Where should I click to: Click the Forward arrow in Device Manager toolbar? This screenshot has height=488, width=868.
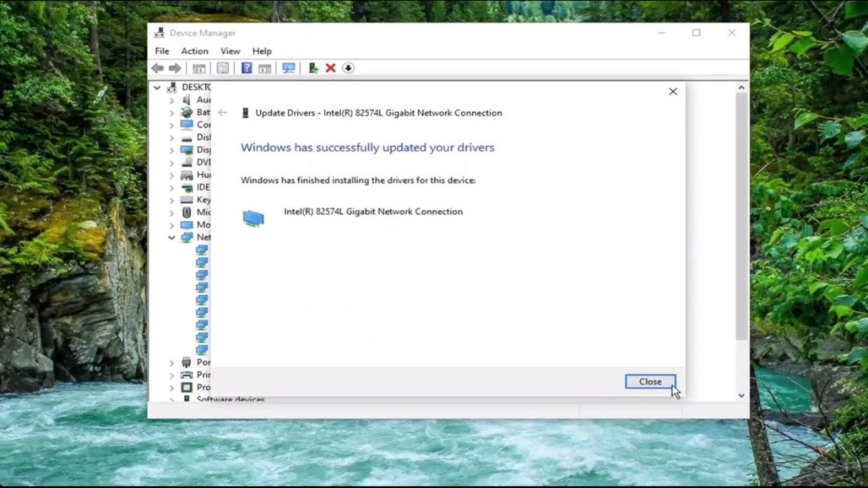click(175, 68)
